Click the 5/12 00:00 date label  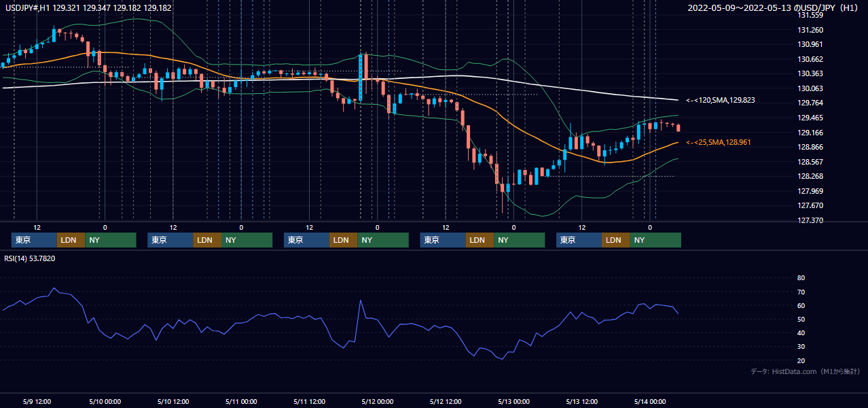[377, 401]
